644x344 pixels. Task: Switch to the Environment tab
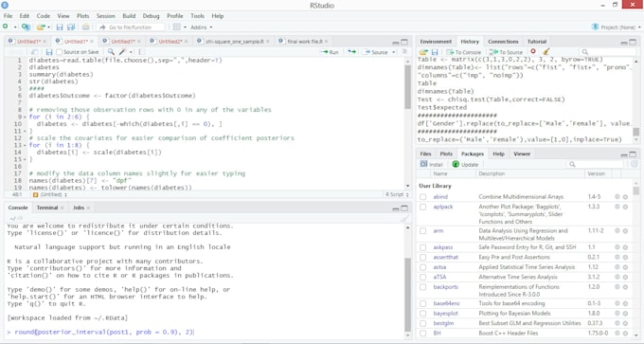click(436, 42)
